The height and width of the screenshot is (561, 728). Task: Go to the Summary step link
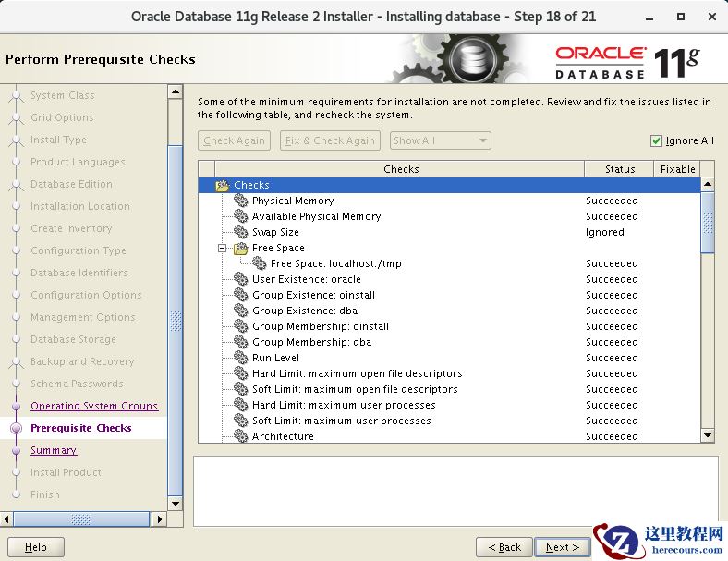pos(54,450)
